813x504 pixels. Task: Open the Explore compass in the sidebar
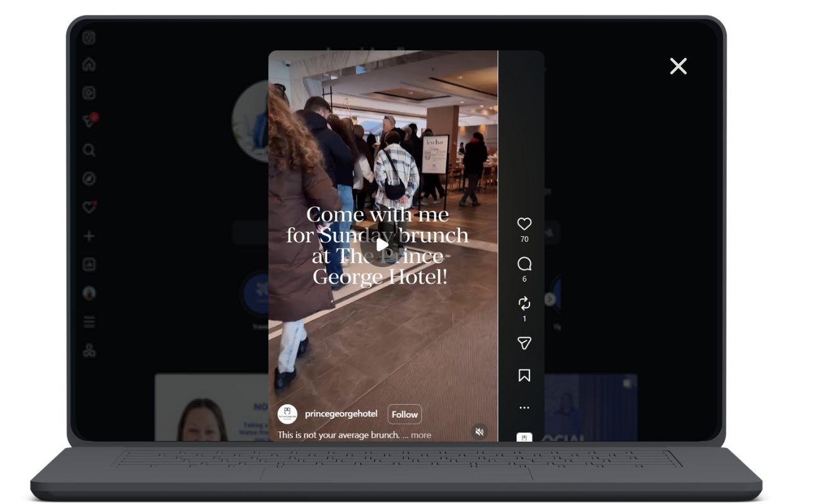[x=89, y=179]
